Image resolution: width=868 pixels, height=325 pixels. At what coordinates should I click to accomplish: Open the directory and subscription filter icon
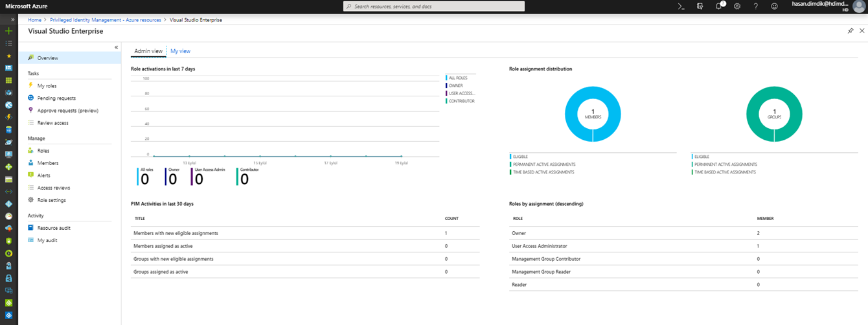(700, 6)
